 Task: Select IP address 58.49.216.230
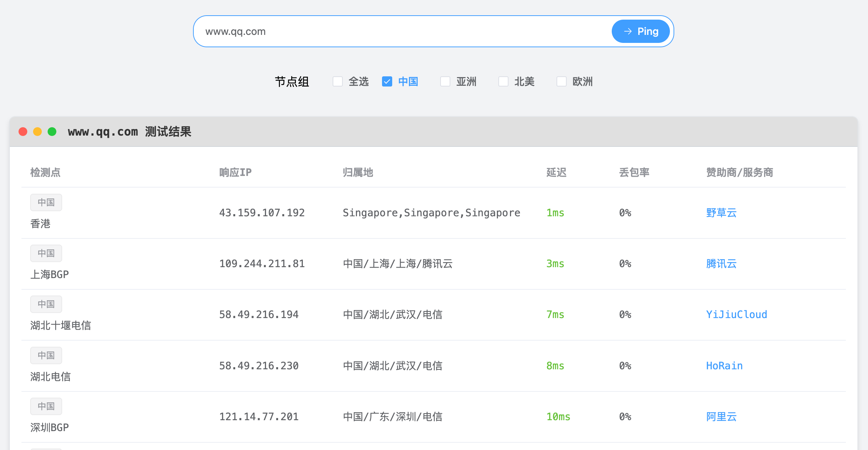click(x=259, y=366)
